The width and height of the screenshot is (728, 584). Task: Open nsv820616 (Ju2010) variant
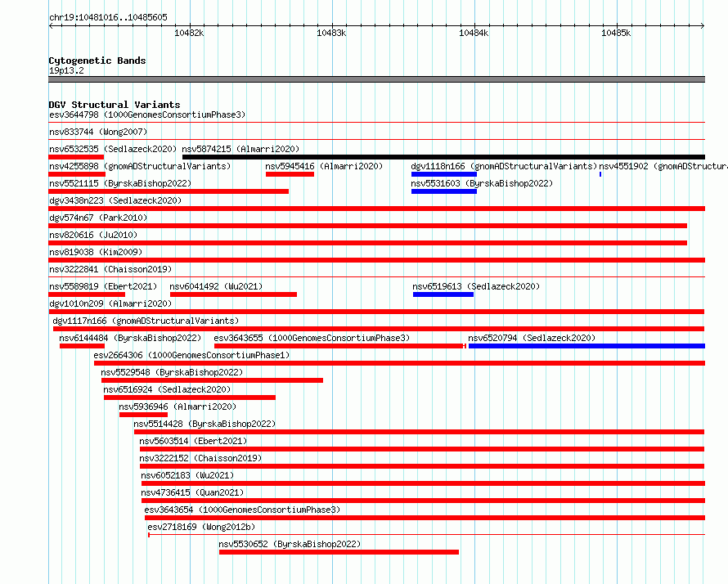(93, 235)
